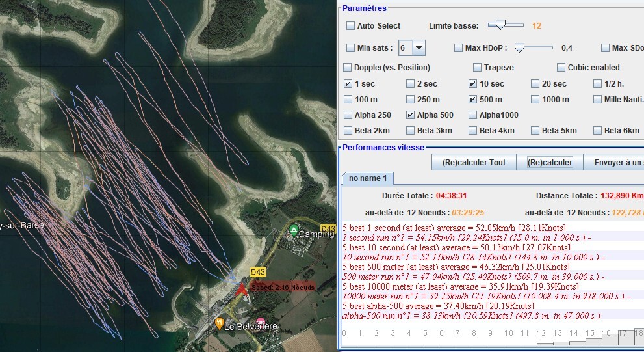This screenshot has height=352, width=644.
Task: Enable the Beta 5km checkbox
Action: click(x=535, y=131)
